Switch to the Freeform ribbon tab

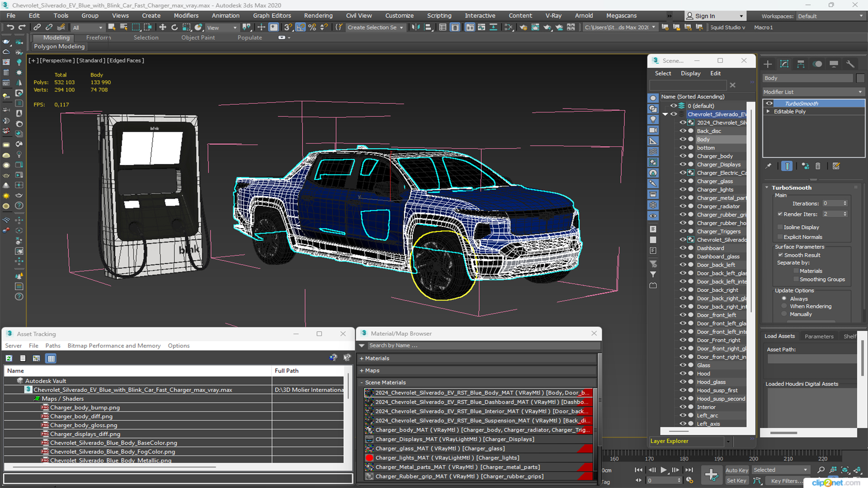pyautogui.click(x=99, y=38)
